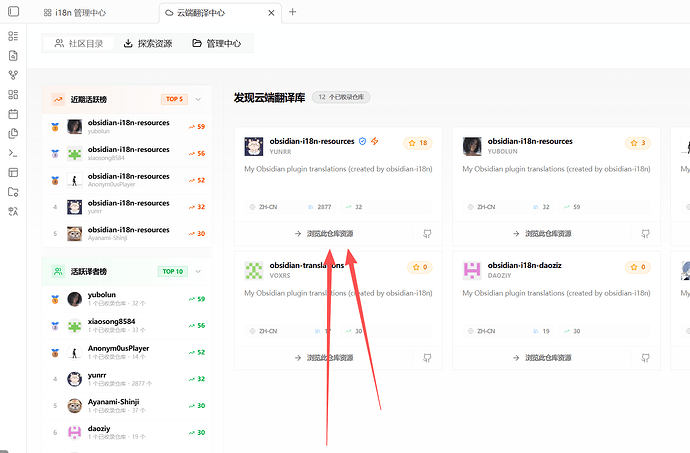Click the obsidian-i18n-daoziy card title

(525, 265)
